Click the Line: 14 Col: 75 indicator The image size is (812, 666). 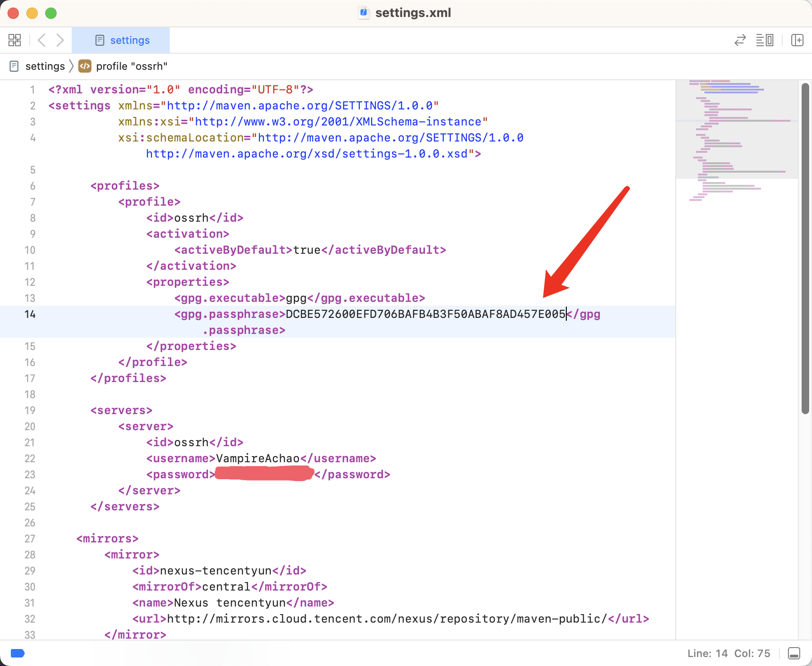pyautogui.click(x=728, y=653)
